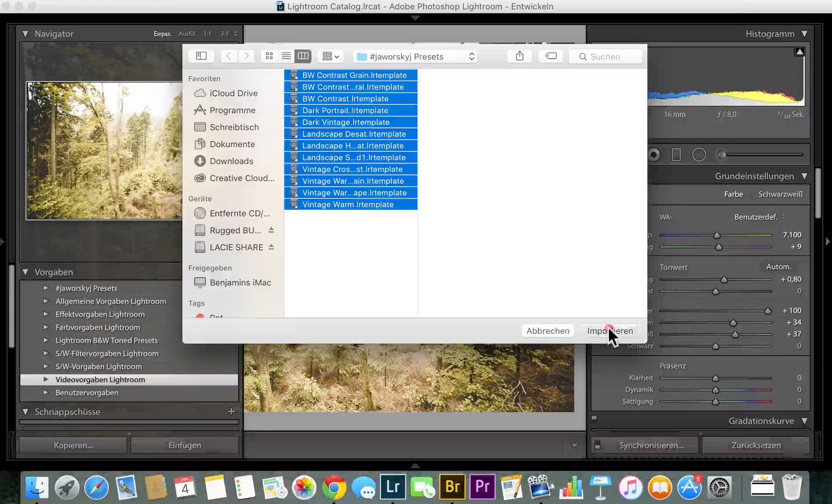832x504 pixels.
Task: Expand Effektvorgaben Lightroom folder
Action: pyautogui.click(x=46, y=314)
